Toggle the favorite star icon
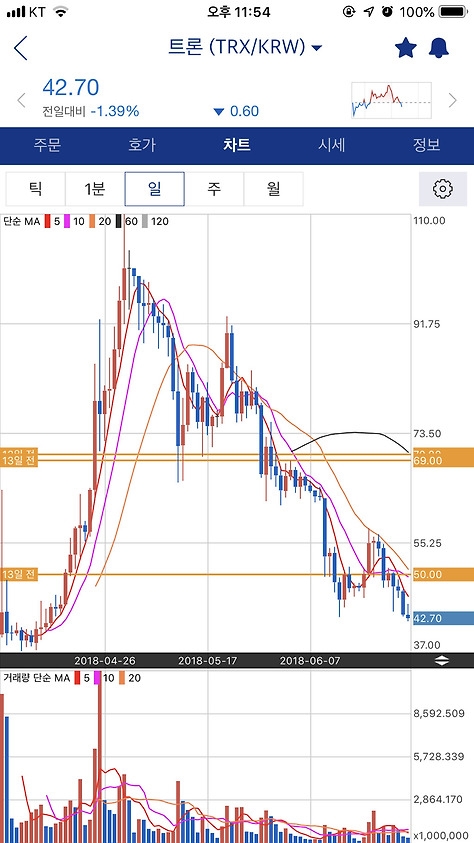 click(406, 48)
